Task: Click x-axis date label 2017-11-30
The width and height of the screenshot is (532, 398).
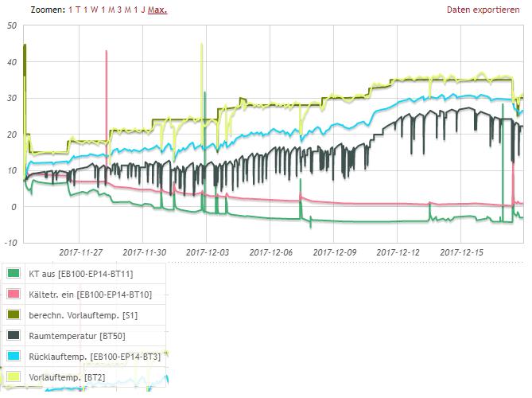Action: (x=145, y=252)
